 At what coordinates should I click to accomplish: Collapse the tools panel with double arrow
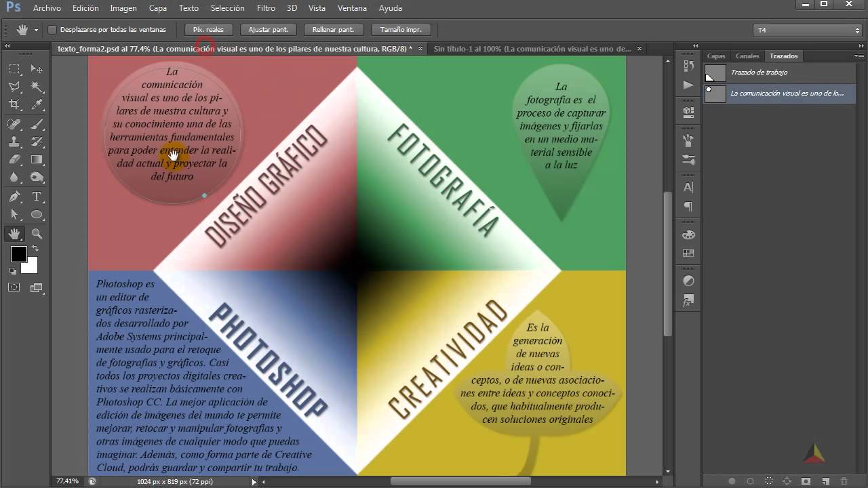pos(8,45)
